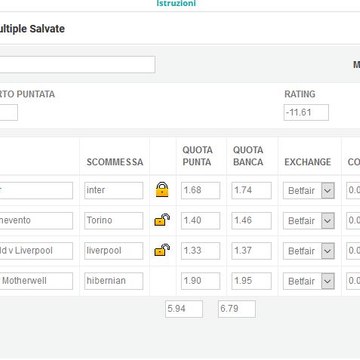Open the Betfair exchange dropdown in the hibernian row

click(309, 281)
